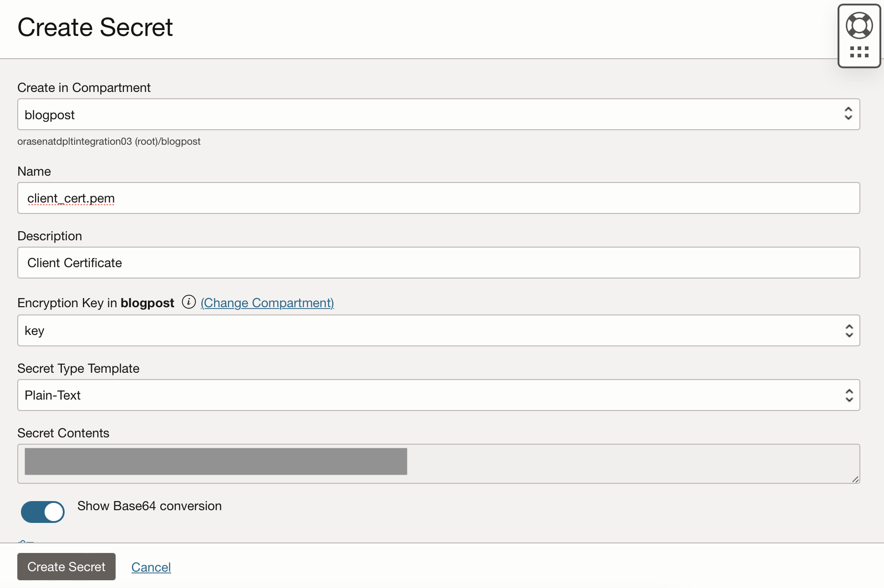Open the Secret Type Template dropdown

(x=428, y=395)
